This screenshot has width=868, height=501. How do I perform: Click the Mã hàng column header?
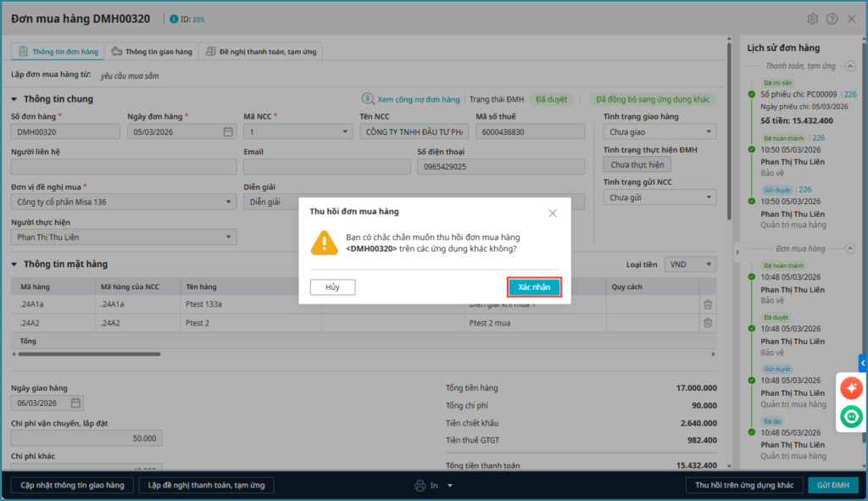(35, 287)
